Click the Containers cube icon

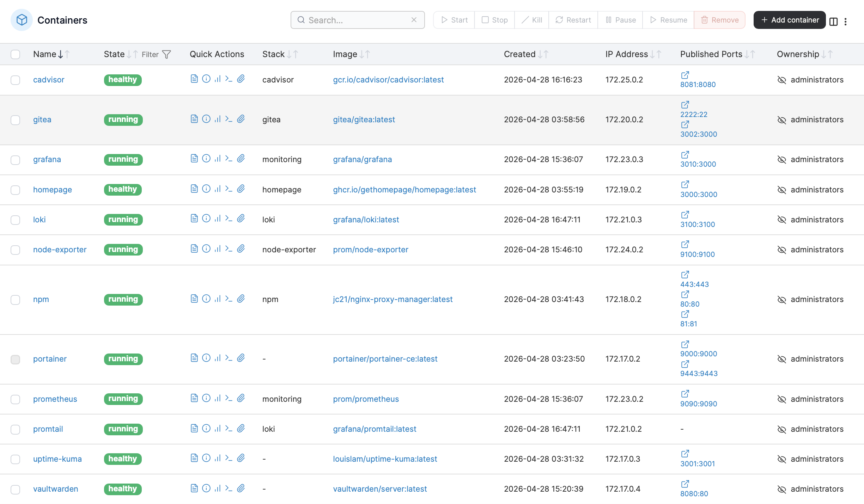pos(22,20)
